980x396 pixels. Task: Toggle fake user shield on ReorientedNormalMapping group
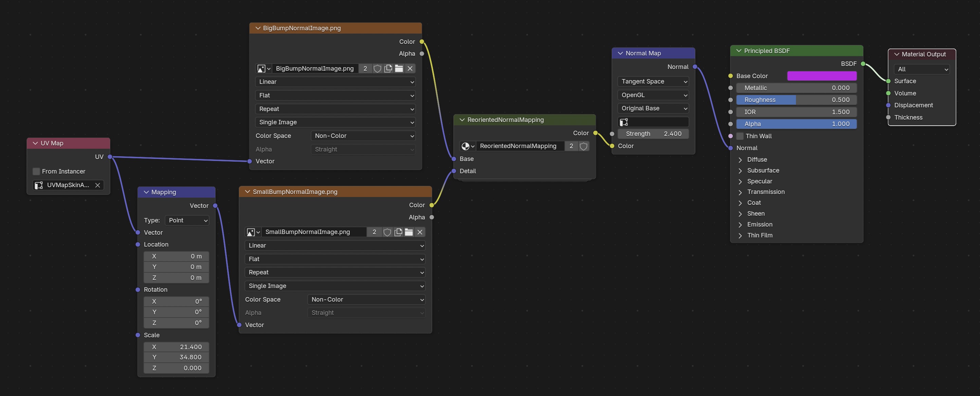coord(584,146)
